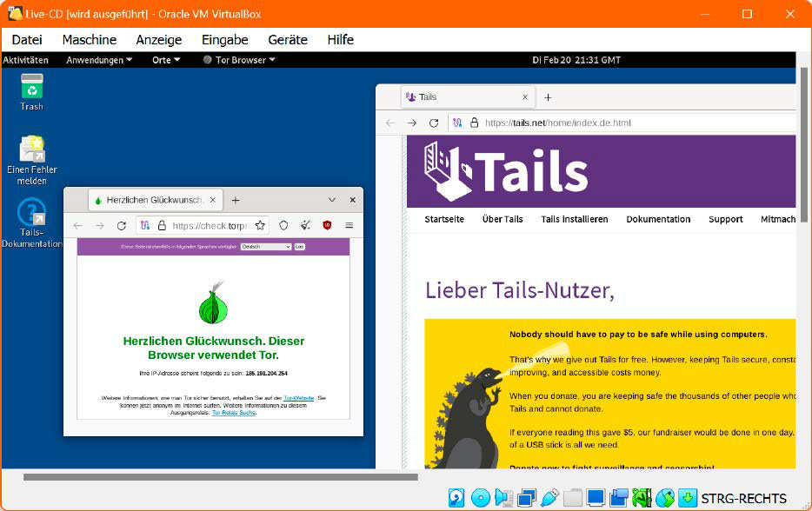The height and width of the screenshot is (511, 812).
Task: Click the hard disk activity icon in VirtualBox status bar
Action: point(456,498)
